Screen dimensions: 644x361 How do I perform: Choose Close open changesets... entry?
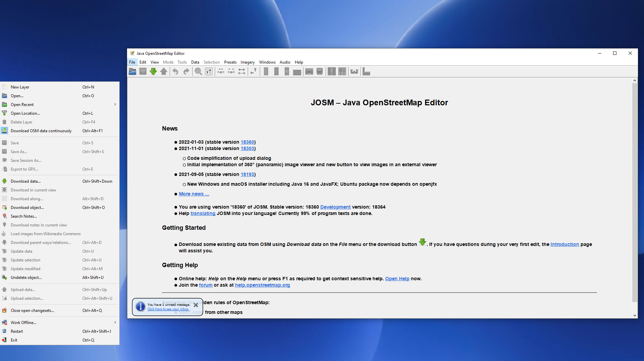coord(59,310)
